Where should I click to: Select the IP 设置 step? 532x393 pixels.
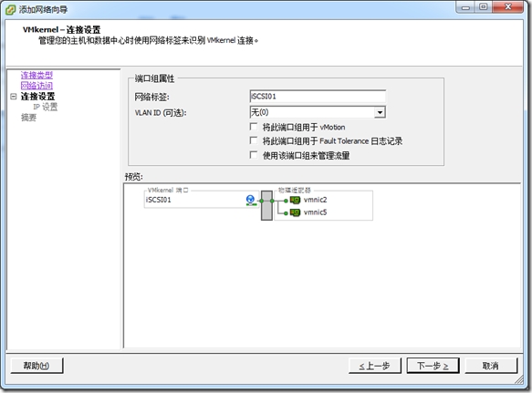coord(45,107)
